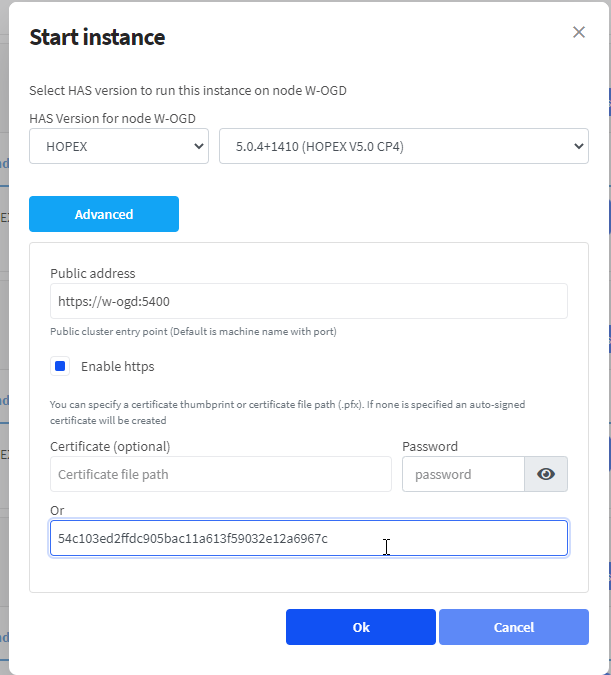Click the Certificate (optional) label
Viewport: 611px width, 675px height.
(110, 446)
